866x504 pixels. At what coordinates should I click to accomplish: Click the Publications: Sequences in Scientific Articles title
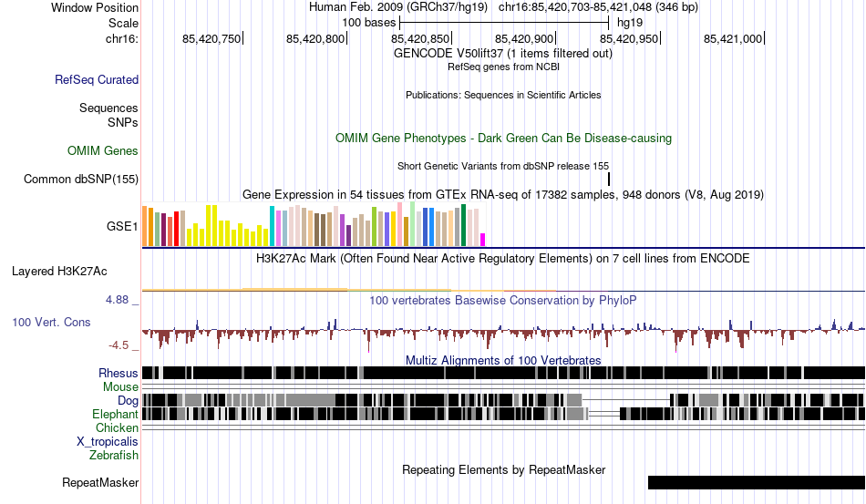coord(503,95)
